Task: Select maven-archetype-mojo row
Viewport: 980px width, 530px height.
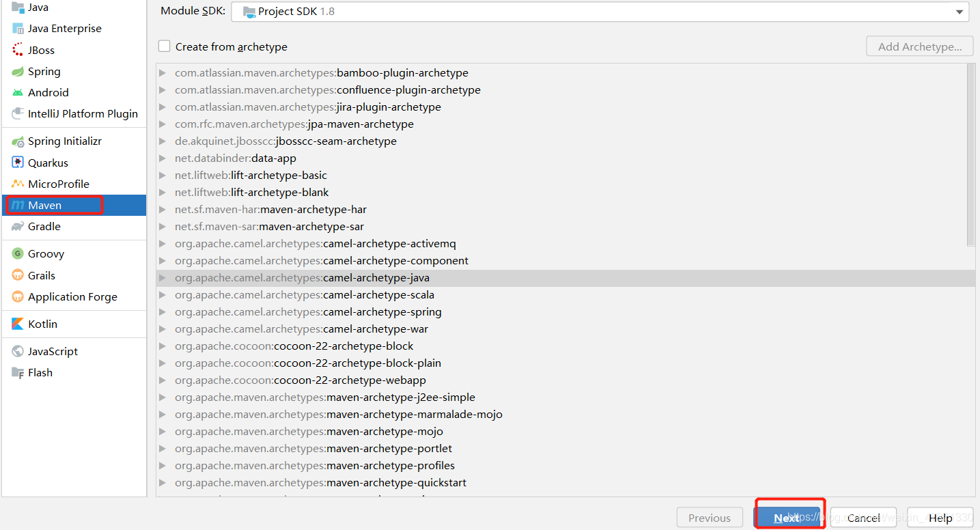Action: click(x=565, y=432)
